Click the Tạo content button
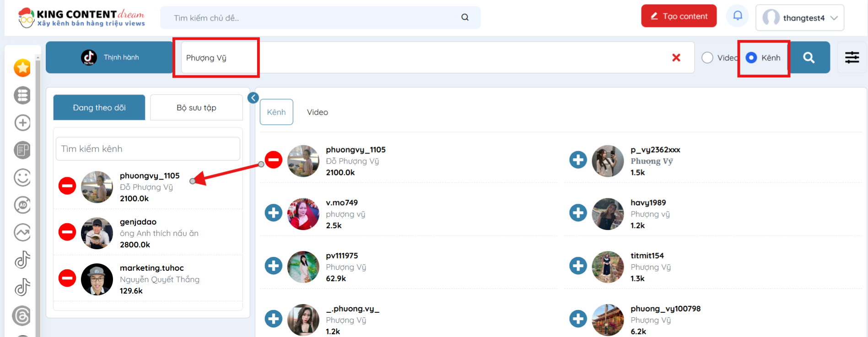 click(x=679, y=16)
